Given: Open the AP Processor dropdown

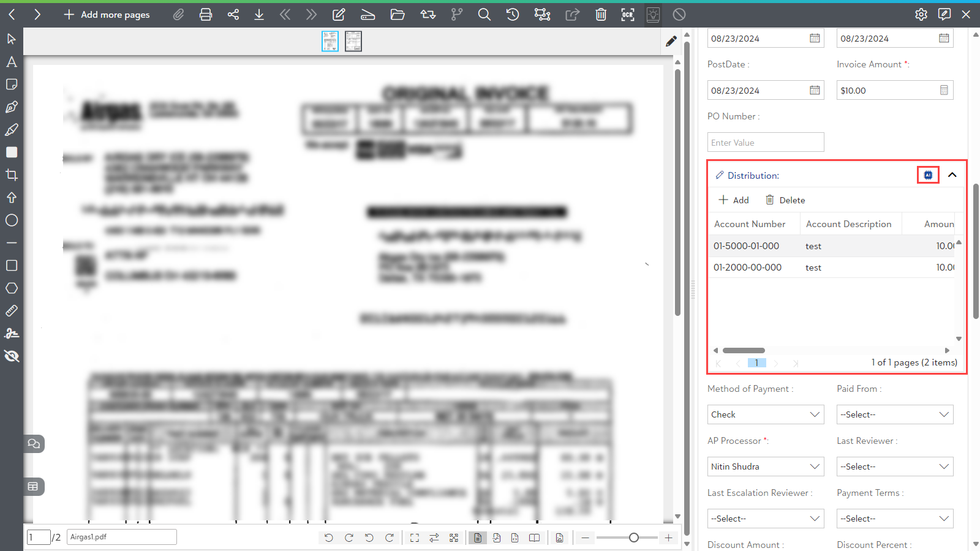Looking at the screenshot, I should 766,467.
